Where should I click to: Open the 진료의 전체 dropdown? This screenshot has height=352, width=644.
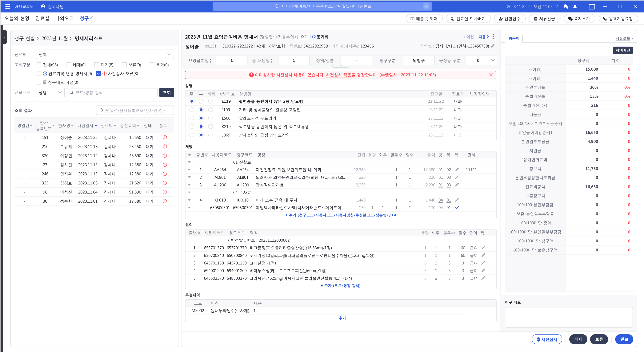click(105, 54)
